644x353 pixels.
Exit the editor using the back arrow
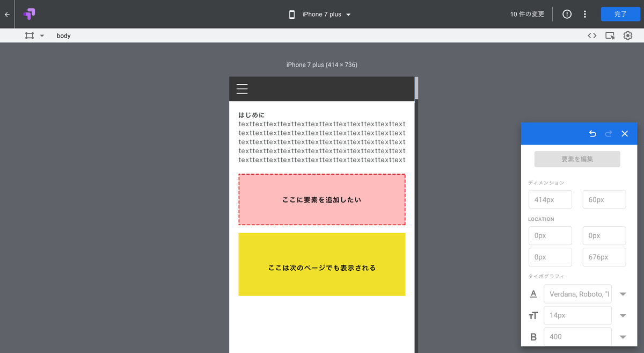pyautogui.click(x=7, y=14)
